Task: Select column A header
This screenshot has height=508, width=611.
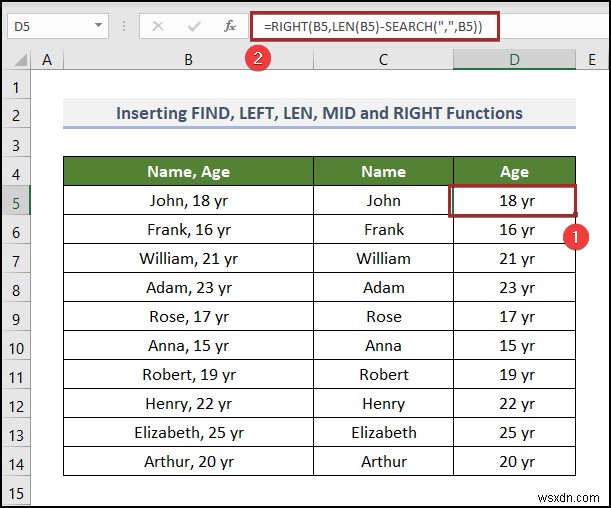Action: click(x=47, y=60)
